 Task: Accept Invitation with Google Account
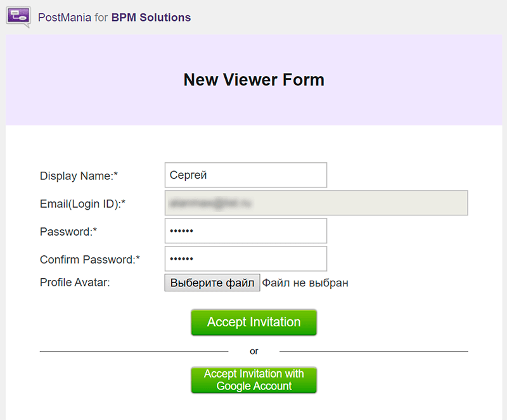point(253,380)
